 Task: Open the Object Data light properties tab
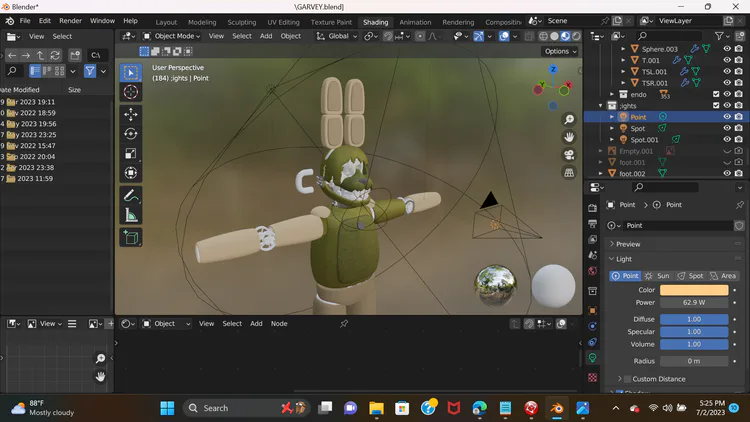point(593,357)
